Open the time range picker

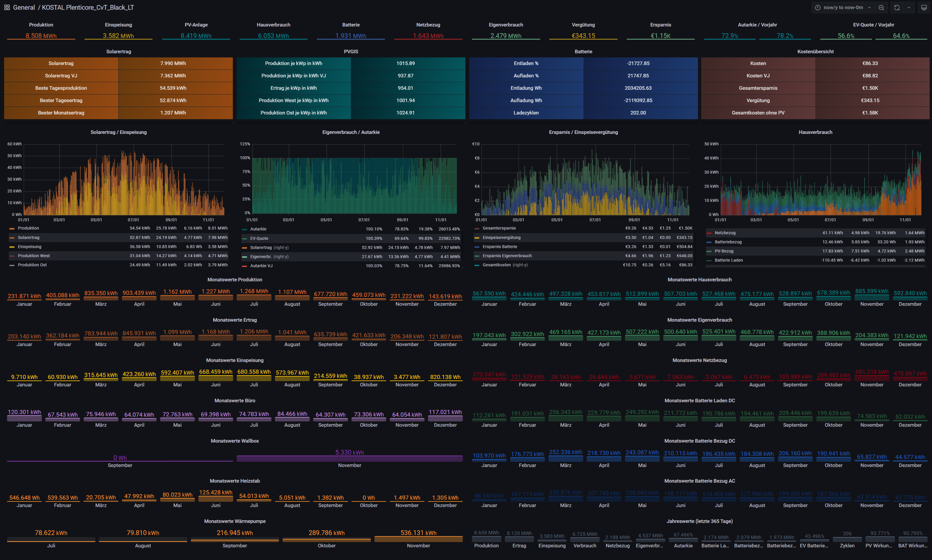(x=843, y=7)
